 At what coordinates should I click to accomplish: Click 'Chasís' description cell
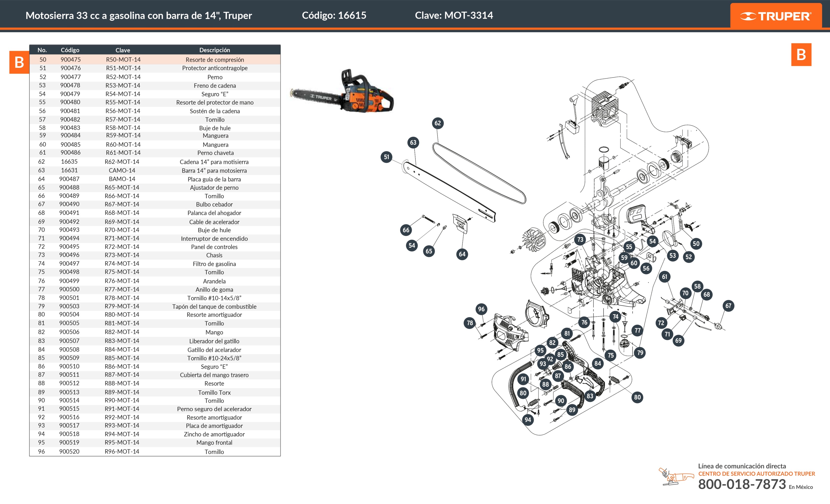pyautogui.click(x=214, y=255)
